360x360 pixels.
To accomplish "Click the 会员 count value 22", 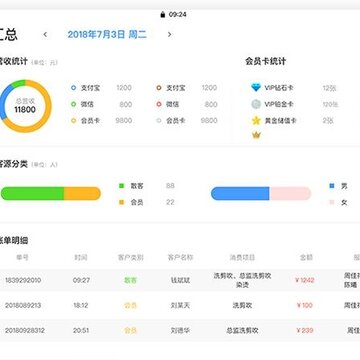I will click(170, 202).
